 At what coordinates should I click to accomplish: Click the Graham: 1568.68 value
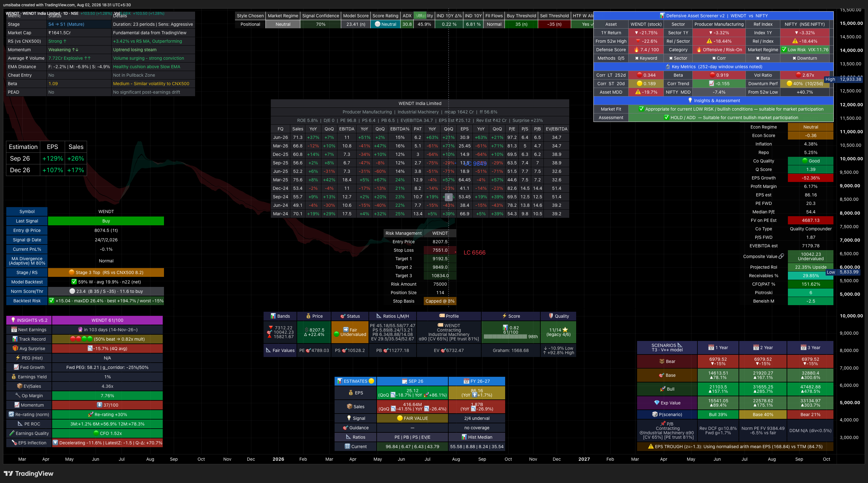click(x=510, y=350)
